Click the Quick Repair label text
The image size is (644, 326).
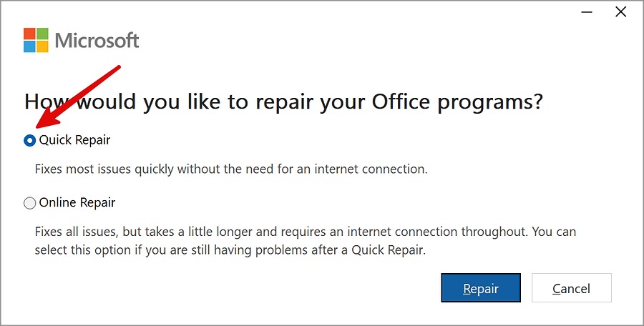point(74,140)
